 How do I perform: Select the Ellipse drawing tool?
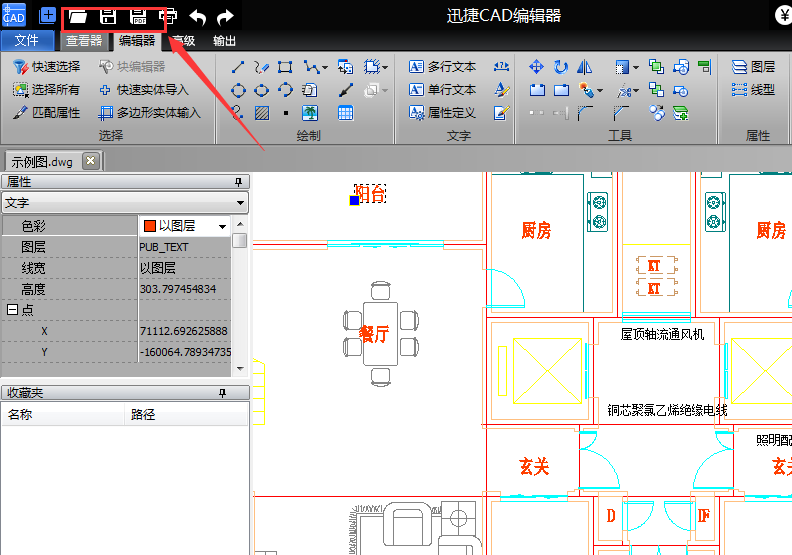[262, 90]
